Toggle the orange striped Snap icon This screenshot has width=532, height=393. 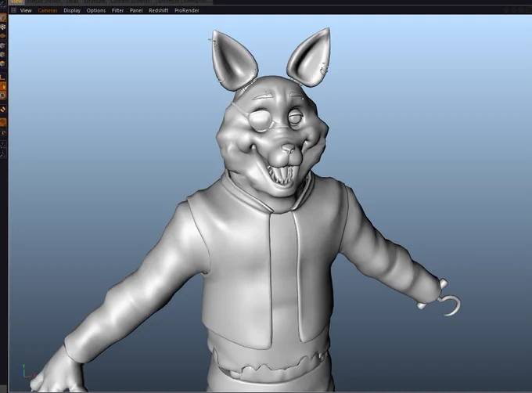point(2,110)
